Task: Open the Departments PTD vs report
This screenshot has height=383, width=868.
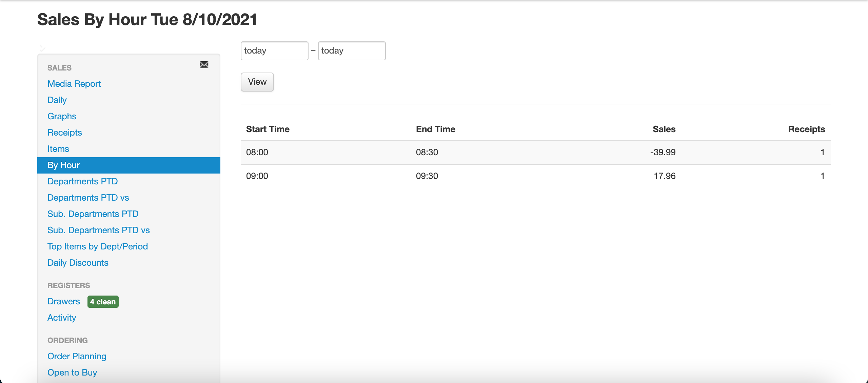Action: click(x=88, y=198)
